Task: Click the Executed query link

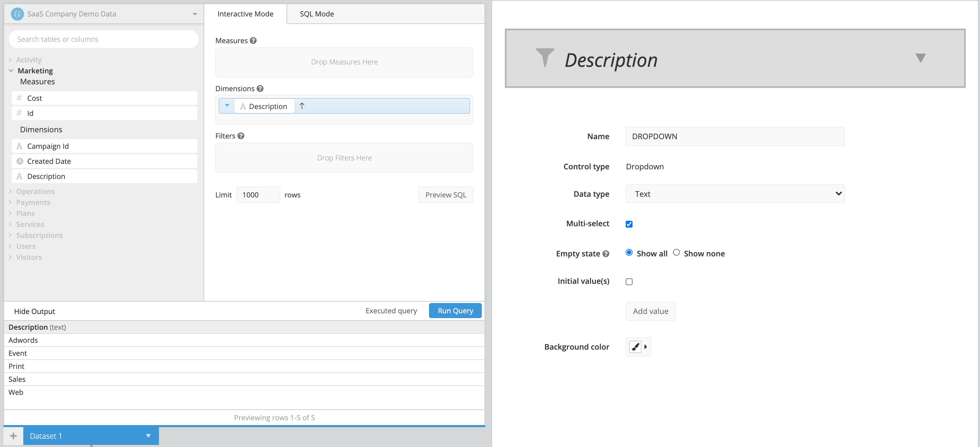Action: tap(391, 311)
